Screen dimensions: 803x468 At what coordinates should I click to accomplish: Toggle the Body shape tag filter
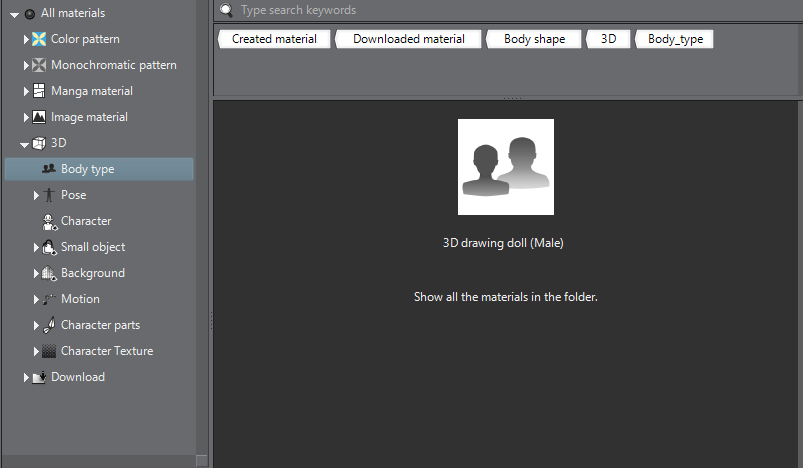pyautogui.click(x=534, y=39)
